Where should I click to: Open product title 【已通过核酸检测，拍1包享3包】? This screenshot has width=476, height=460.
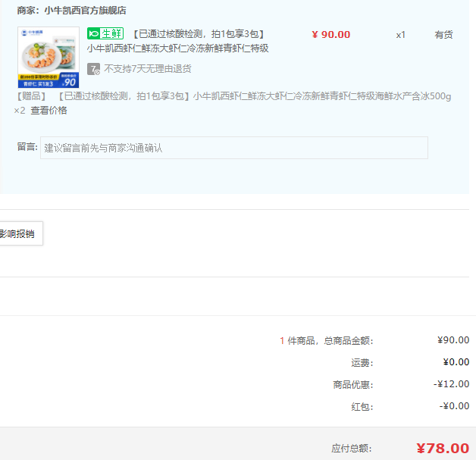199,34
